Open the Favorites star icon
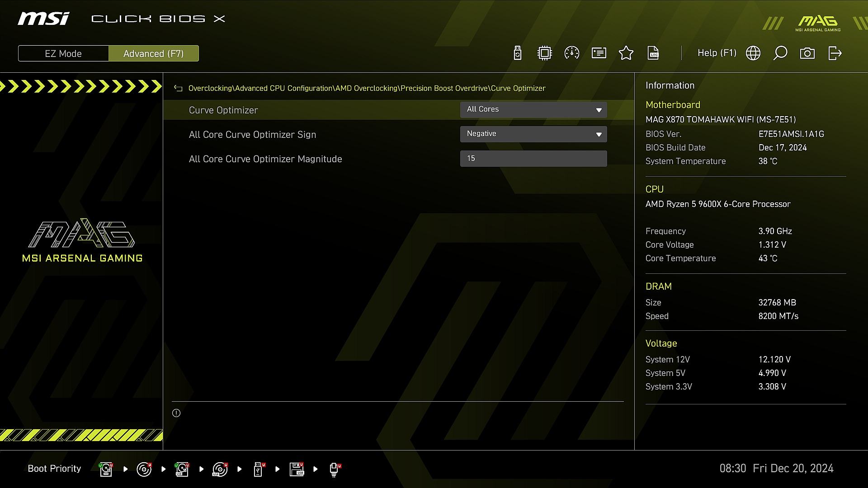Screen dimensions: 868x488 tap(626, 53)
